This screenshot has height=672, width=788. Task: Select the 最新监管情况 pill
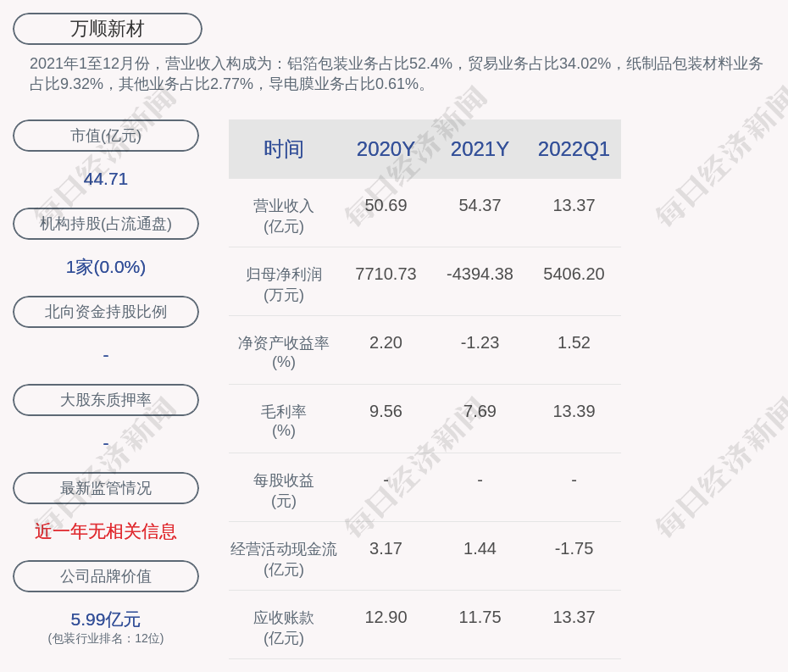pos(106,488)
